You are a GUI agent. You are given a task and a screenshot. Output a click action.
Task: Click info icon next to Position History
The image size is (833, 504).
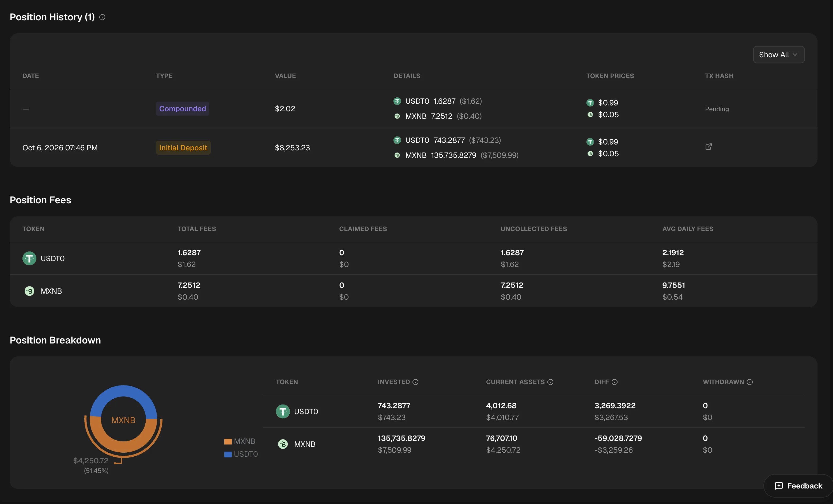point(102,17)
